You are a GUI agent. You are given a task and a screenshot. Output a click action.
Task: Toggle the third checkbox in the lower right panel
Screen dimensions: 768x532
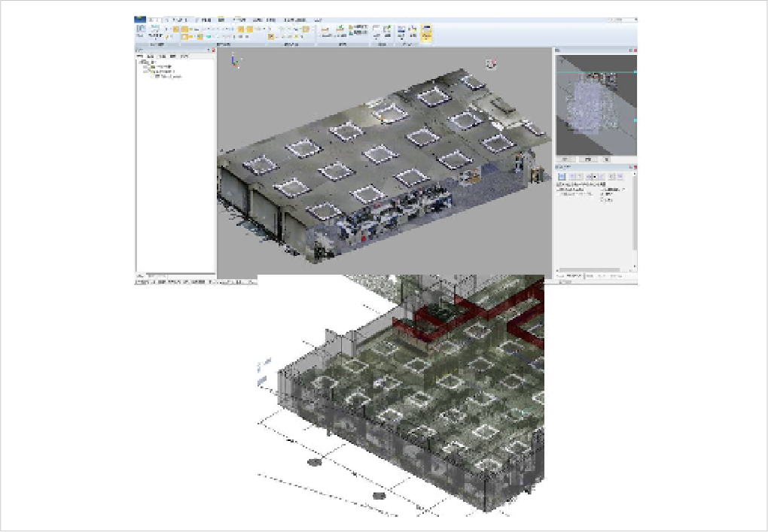602,199
